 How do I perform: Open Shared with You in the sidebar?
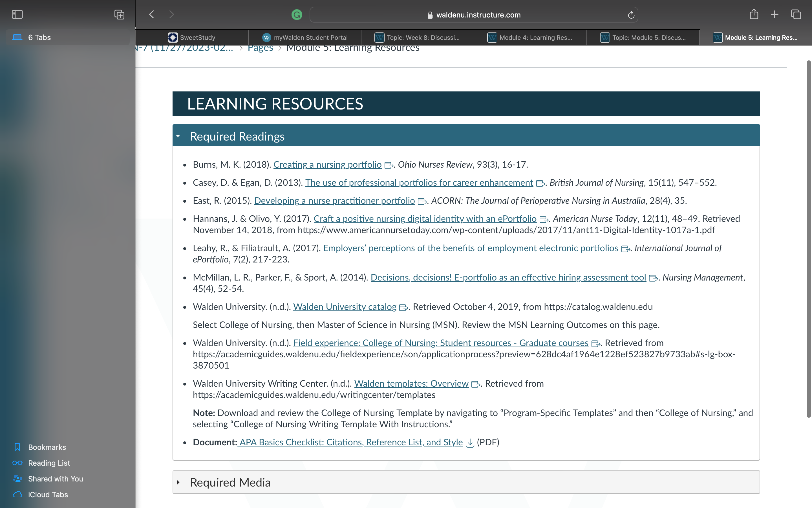[56, 479]
